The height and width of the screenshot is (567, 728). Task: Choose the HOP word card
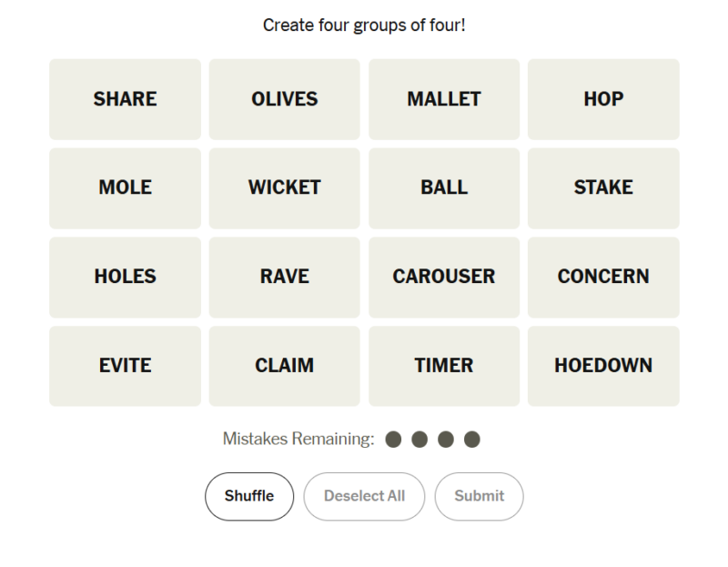click(603, 99)
